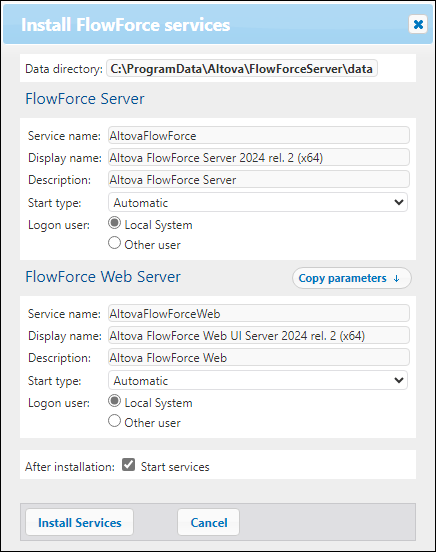Select Local System for FlowForce Web Server logon

(x=114, y=401)
